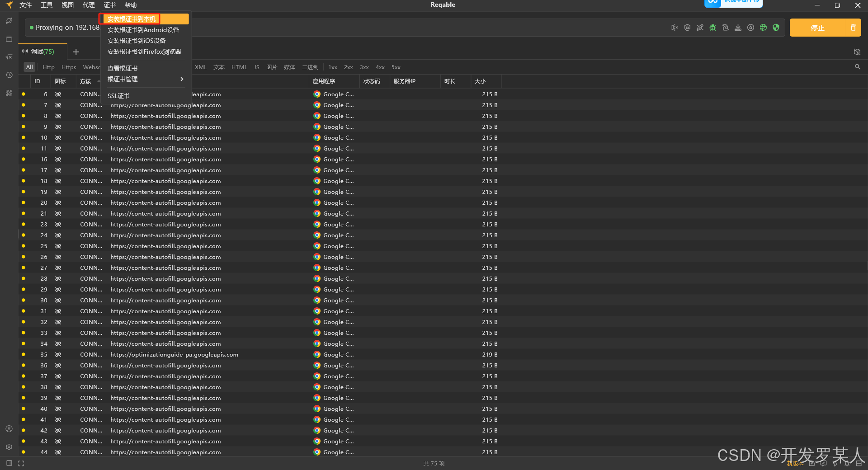Click the Reqable hummingbird logo
Image resolution: width=868 pixels, height=470 pixels.
[9, 5]
